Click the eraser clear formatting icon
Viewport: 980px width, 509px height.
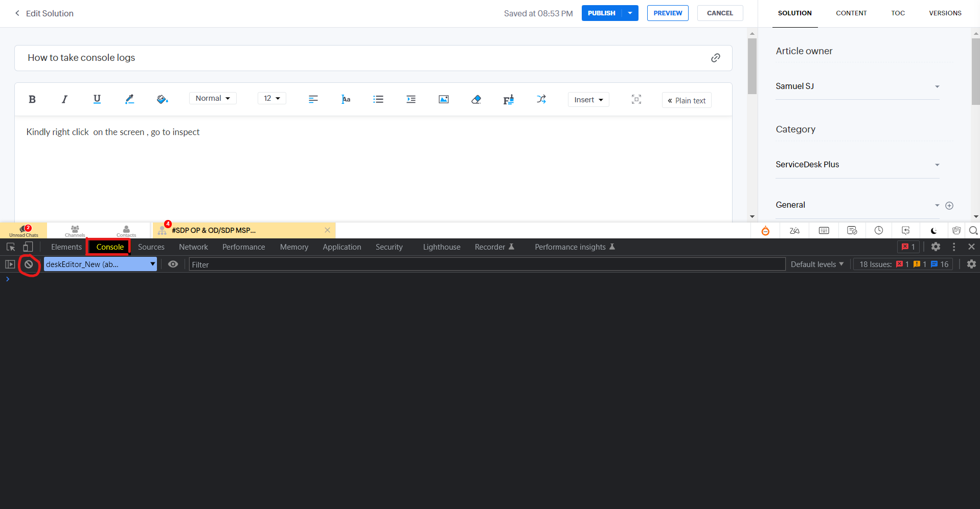(476, 99)
